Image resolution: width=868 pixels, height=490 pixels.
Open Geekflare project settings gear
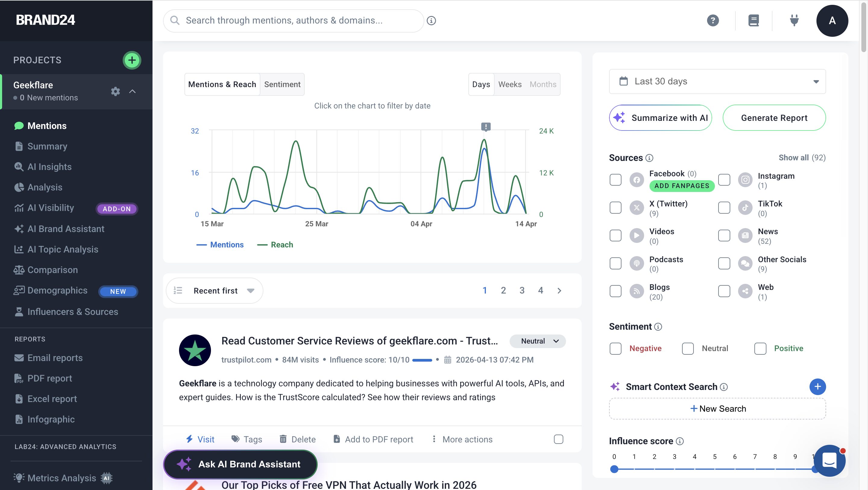click(115, 91)
